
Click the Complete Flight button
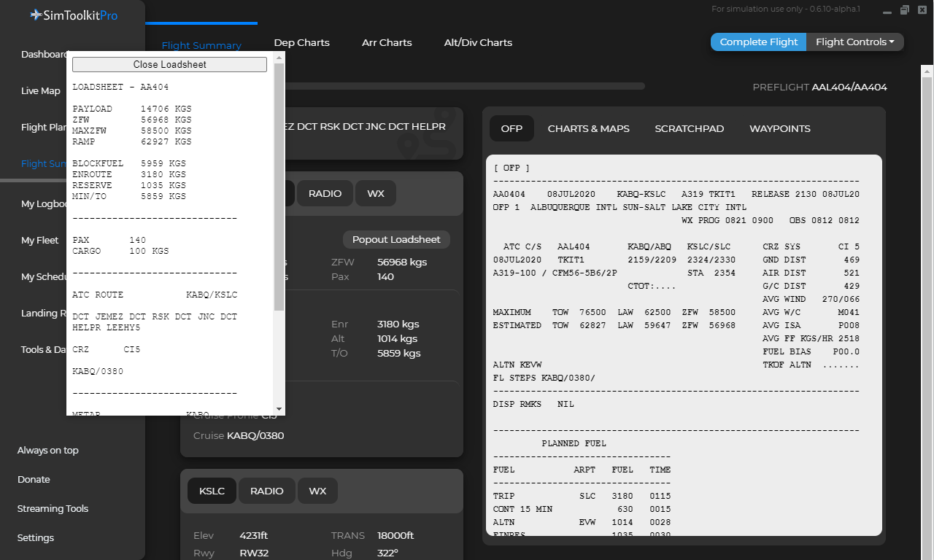coord(759,42)
